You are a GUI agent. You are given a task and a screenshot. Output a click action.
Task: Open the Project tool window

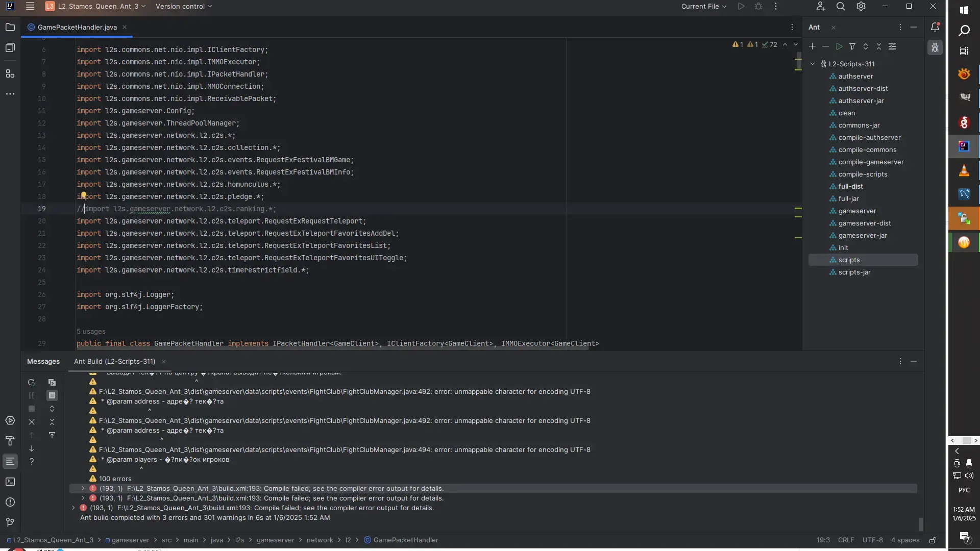pyautogui.click(x=10, y=27)
